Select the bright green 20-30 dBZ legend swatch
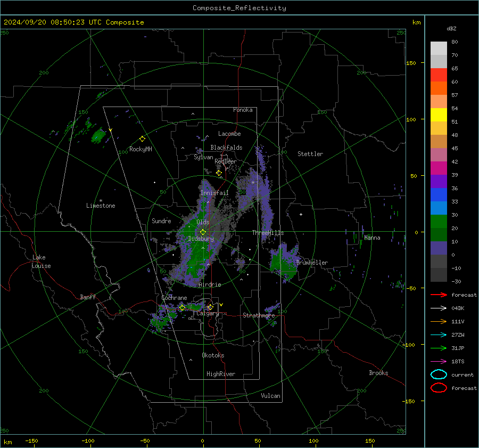This screenshot has width=479, height=448. click(439, 221)
